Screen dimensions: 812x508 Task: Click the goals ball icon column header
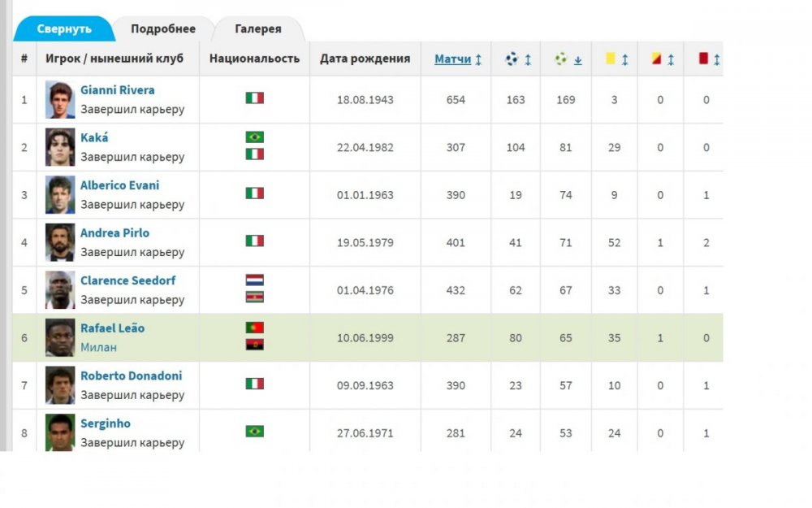[512, 59]
